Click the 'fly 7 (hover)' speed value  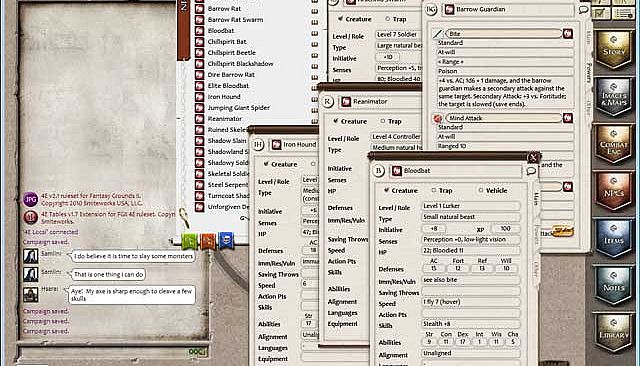click(471, 302)
